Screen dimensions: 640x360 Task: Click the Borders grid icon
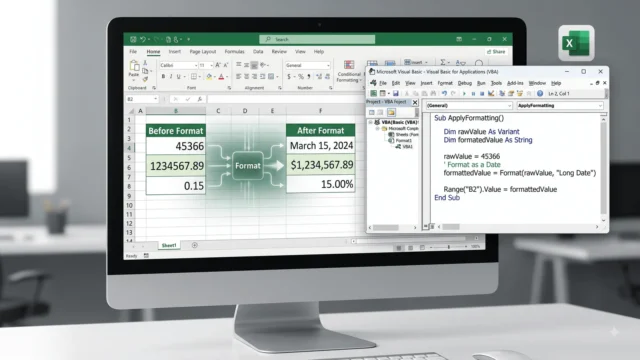coord(194,77)
